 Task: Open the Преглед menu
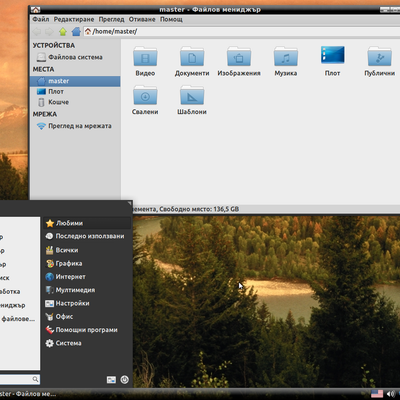click(x=111, y=19)
